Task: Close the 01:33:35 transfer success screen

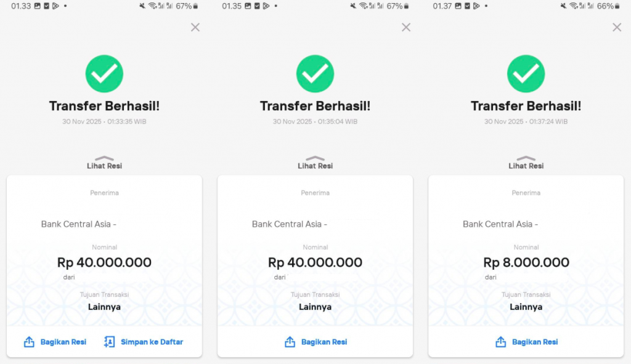Action: pos(195,27)
